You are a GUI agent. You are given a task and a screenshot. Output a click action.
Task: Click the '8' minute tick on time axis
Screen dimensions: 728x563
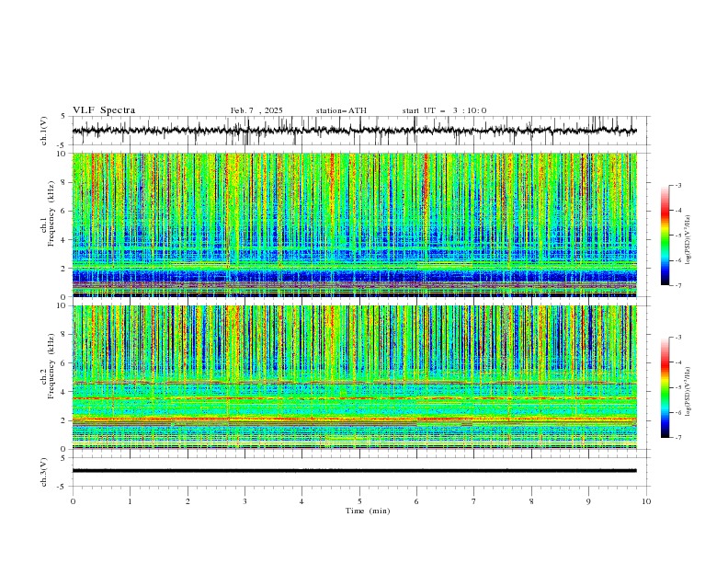coord(531,501)
